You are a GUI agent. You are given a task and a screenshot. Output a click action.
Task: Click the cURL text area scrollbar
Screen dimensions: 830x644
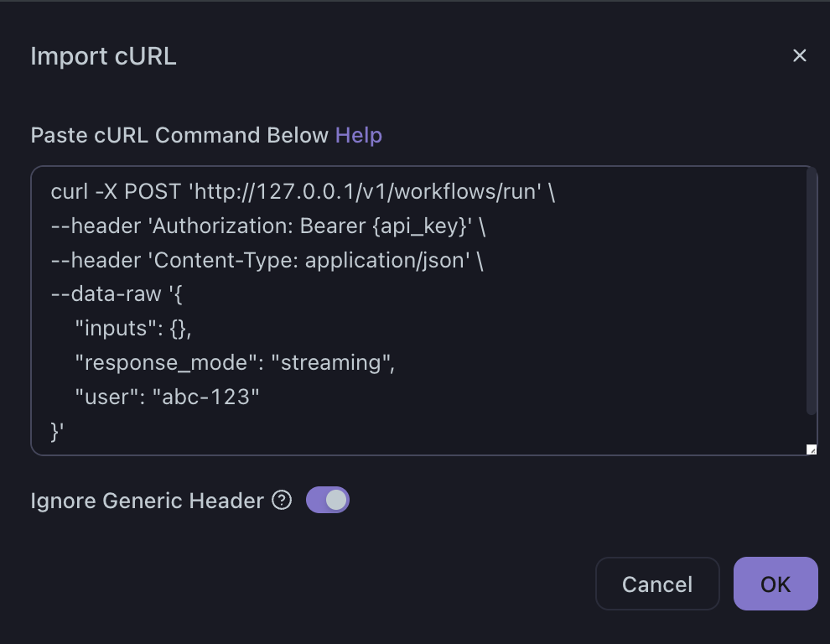811,293
